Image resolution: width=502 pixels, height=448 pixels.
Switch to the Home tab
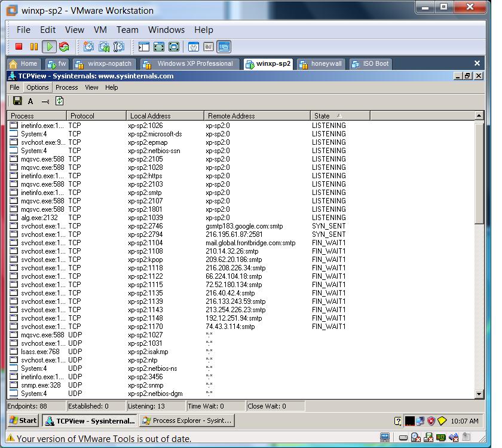coord(23,64)
